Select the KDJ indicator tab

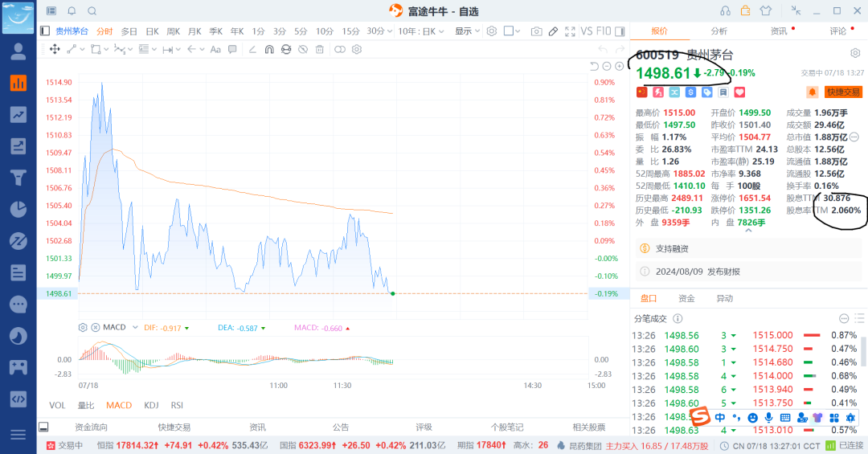151,405
